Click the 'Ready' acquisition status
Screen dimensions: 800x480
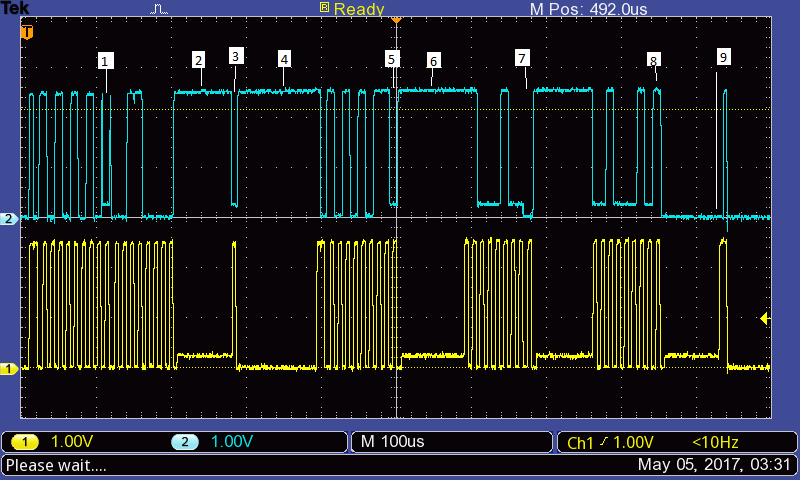click(x=359, y=9)
